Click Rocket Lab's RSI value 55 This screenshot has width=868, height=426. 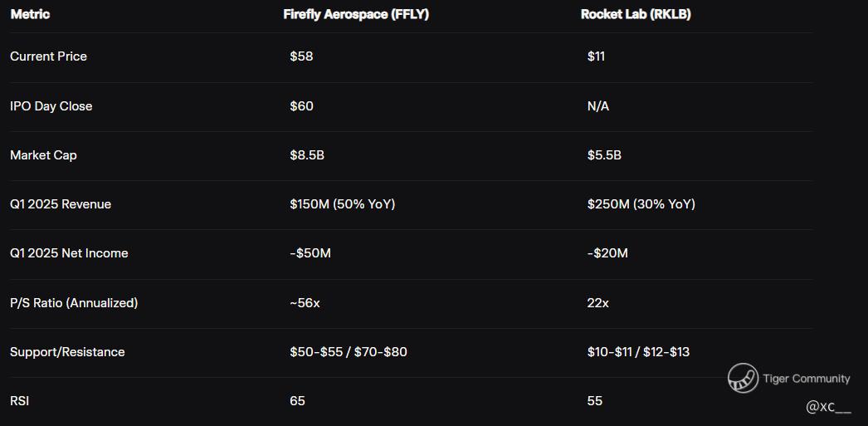(594, 401)
